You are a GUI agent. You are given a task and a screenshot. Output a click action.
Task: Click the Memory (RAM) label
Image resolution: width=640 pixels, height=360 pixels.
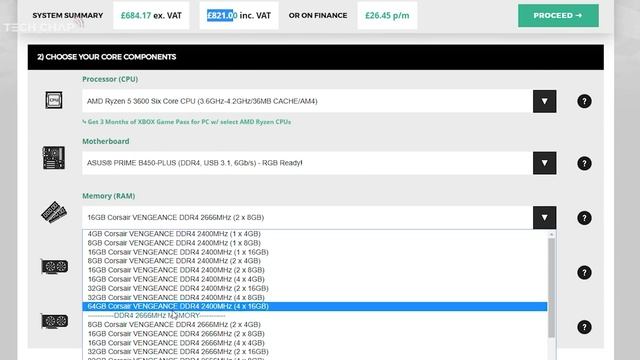click(x=109, y=196)
